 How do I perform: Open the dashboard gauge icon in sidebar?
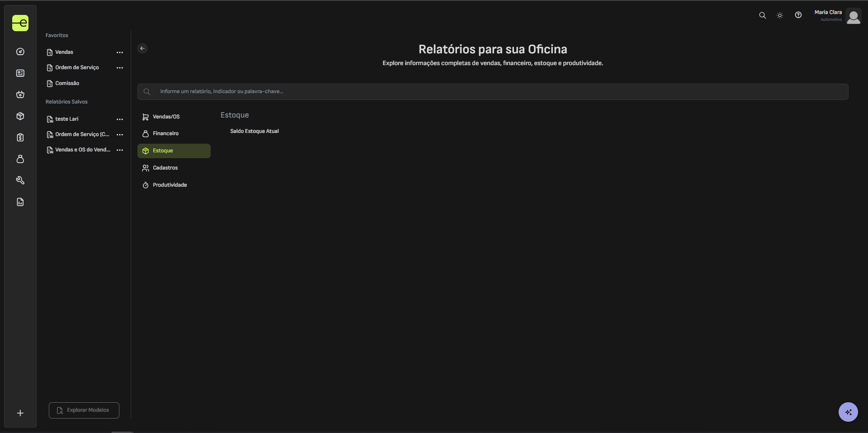tap(20, 52)
